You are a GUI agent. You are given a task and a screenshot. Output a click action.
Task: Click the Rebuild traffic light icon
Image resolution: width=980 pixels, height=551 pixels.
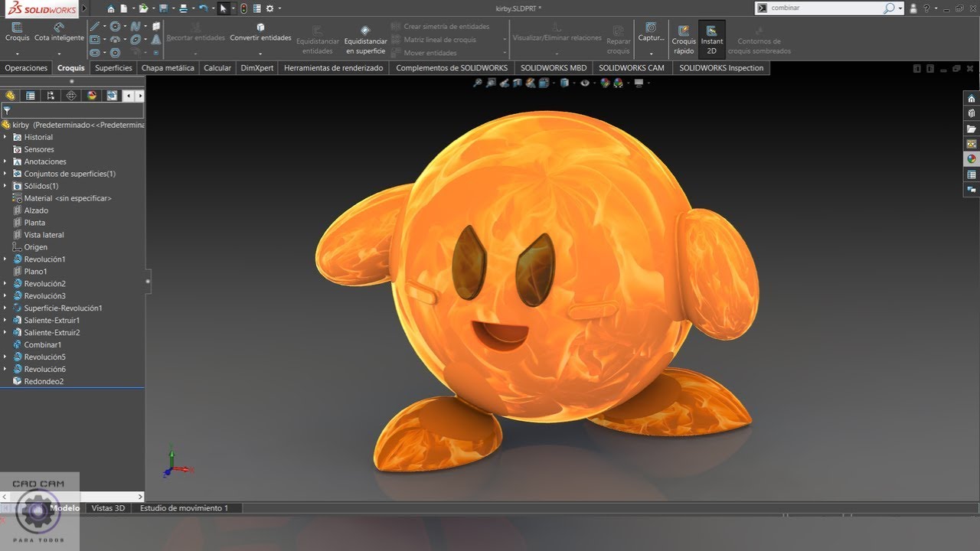243,8
